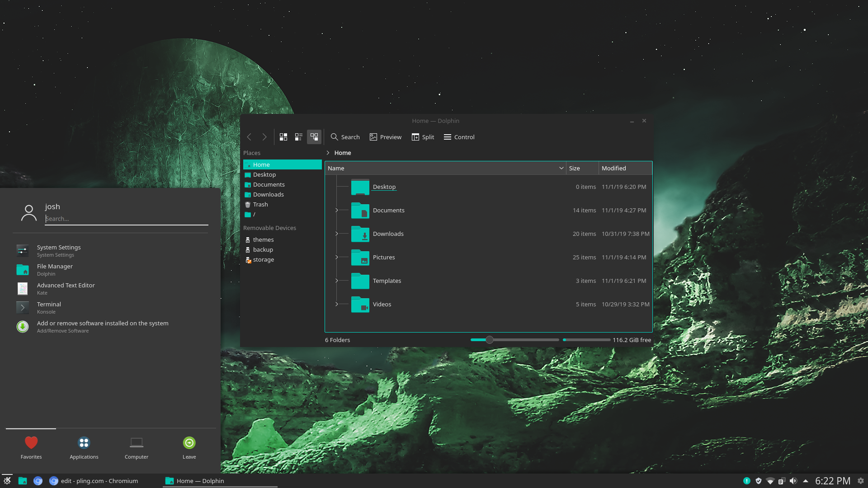Click the free disk space bar
This screenshot has height=488, width=868.
pyautogui.click(x=586, y=340)
